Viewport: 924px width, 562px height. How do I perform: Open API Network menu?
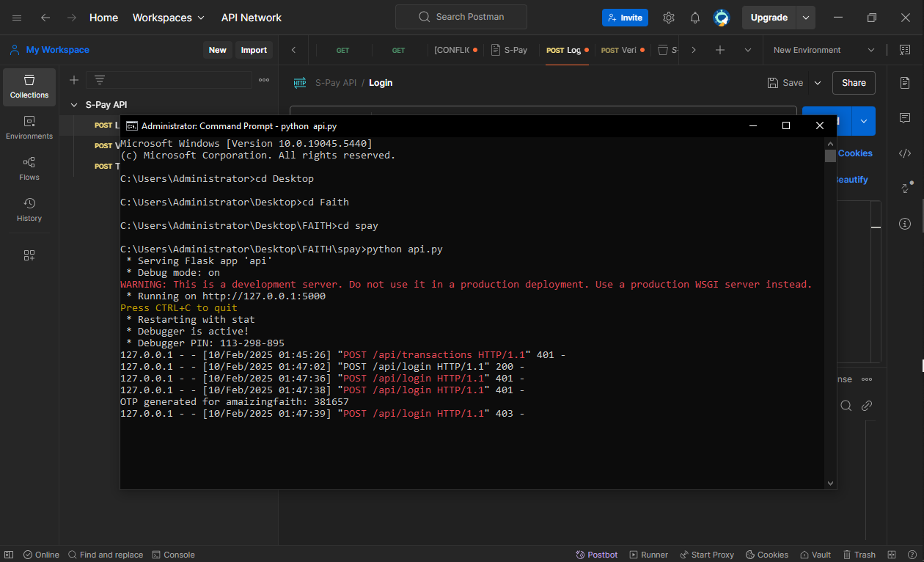252,18
